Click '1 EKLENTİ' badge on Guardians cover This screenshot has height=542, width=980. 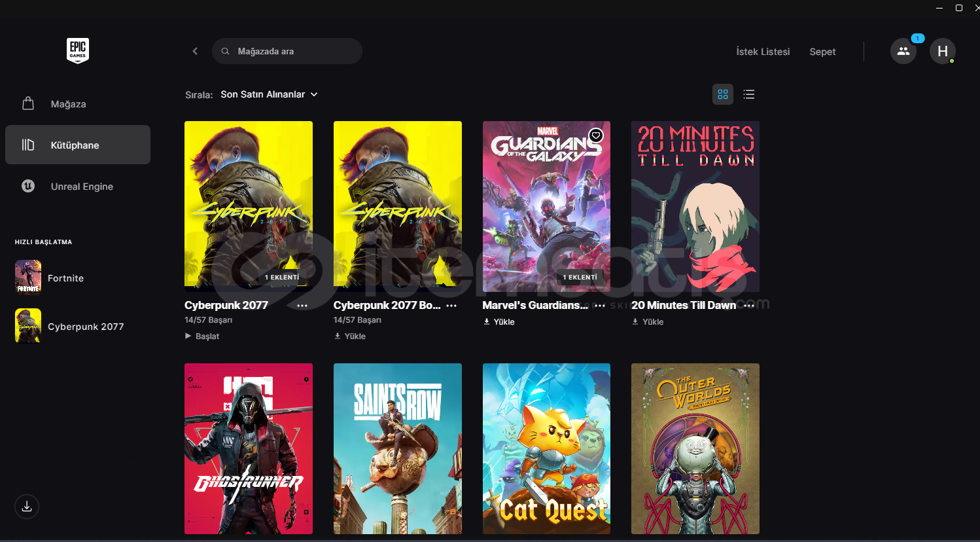point(580,278)
